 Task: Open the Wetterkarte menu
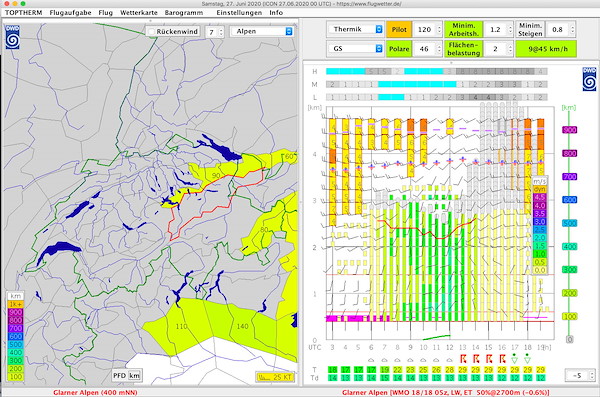pos(139,13)
